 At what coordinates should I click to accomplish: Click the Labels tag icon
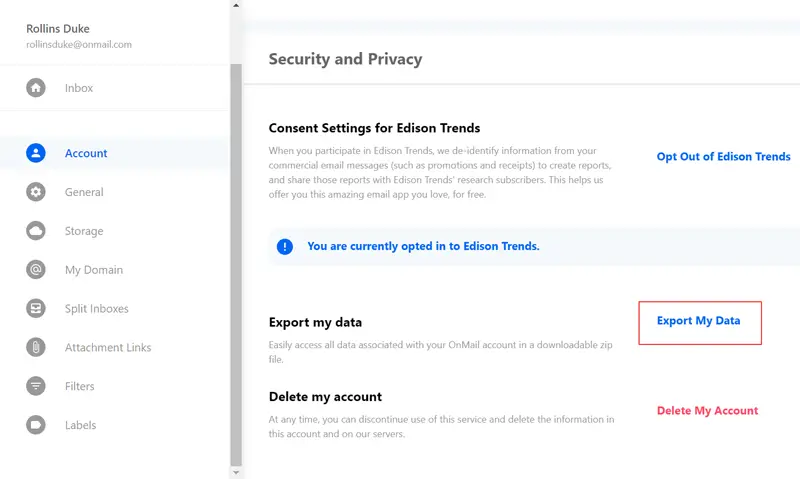(x=36, y=425)
